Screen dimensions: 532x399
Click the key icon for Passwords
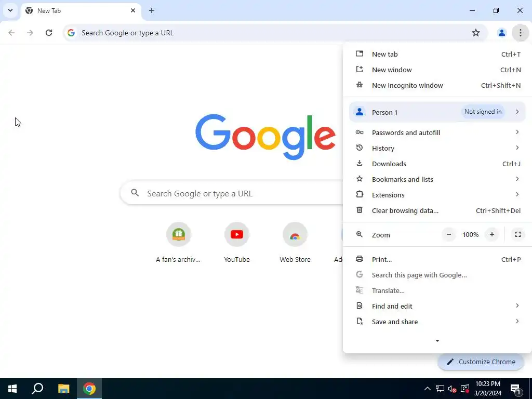[360, 132]
